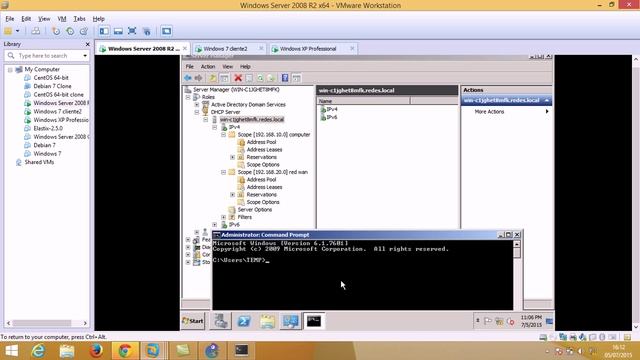Close the Library panel

87,44
